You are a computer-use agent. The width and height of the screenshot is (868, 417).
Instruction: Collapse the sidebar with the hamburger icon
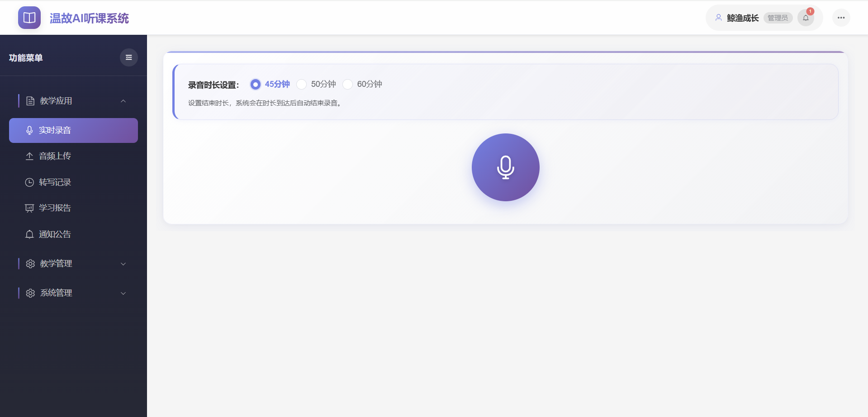point(128,57)
